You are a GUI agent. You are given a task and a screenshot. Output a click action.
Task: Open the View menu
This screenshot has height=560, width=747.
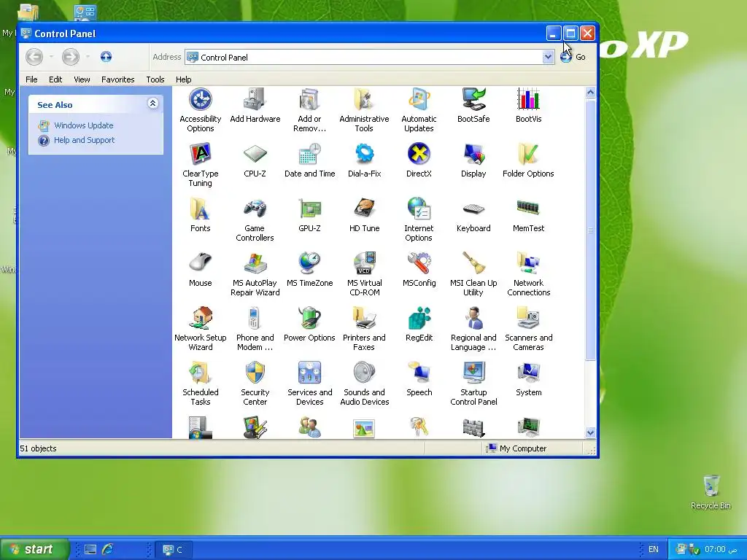(x=82, y=79)
